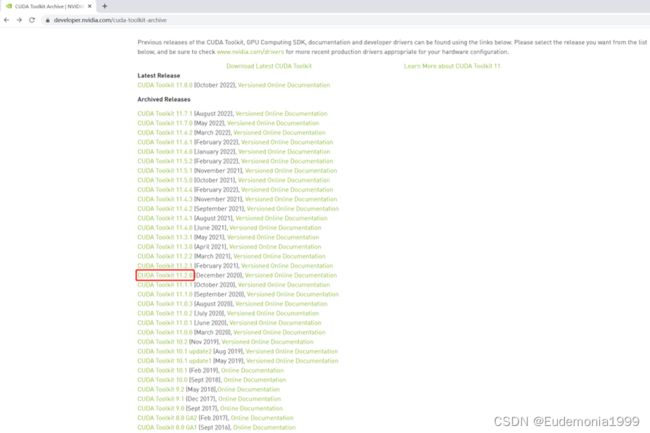Viewport: 650px width, 433px height.
Task: Open CUDA Toolkit 11.6.1 link
Action: (x=165, y=142)
